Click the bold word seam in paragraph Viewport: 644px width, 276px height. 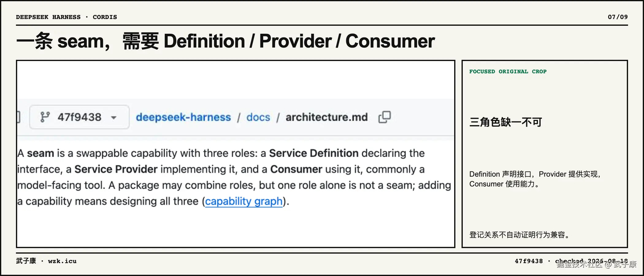pyautogui.click(x=40, y=153)
